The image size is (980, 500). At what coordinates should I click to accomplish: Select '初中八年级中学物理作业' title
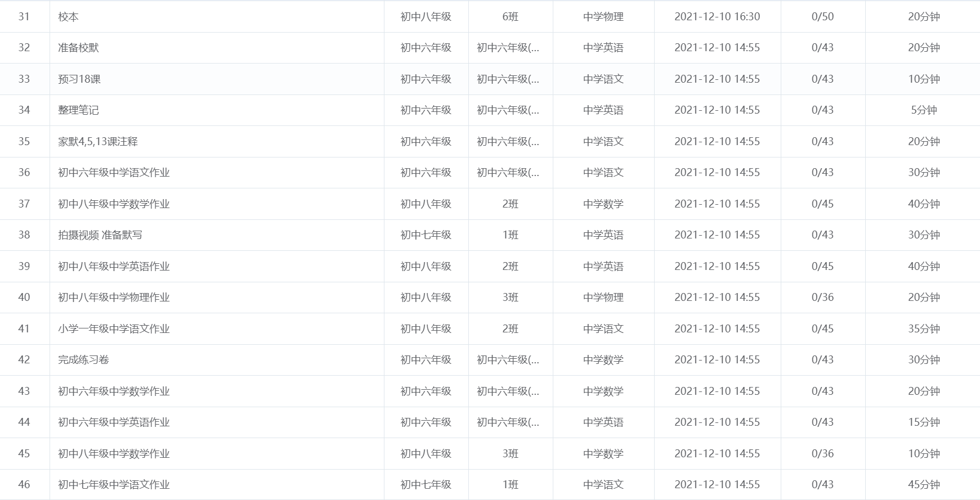click(x=114, y=298)
